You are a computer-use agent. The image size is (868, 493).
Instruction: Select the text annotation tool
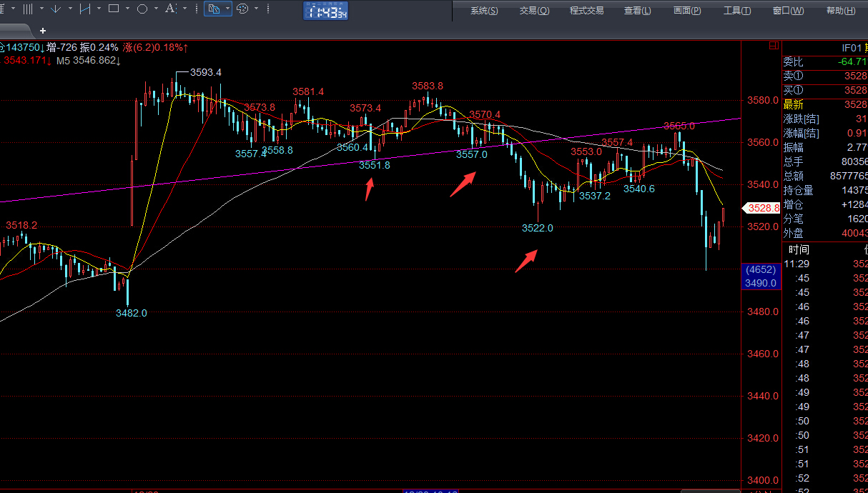[169, 9]
